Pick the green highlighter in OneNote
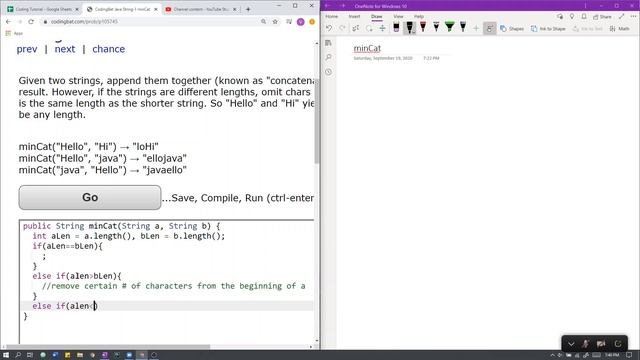 449,27
